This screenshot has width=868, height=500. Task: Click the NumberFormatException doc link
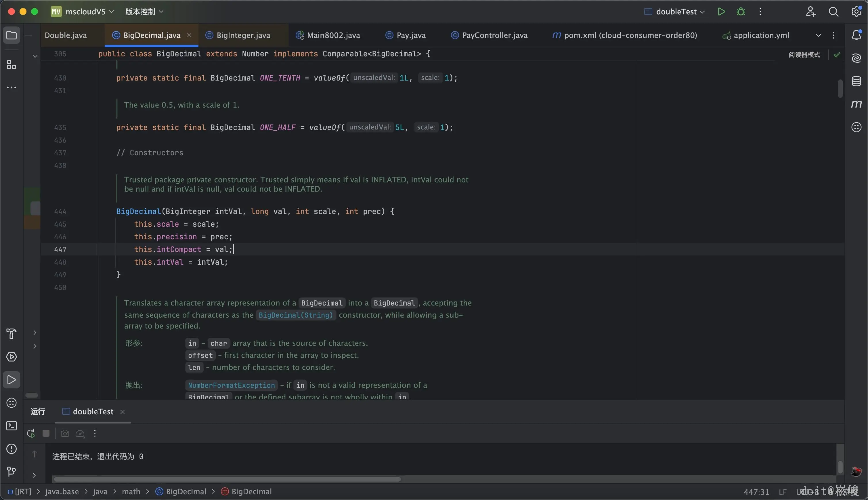pyautogui.click(x=231, y=385)
